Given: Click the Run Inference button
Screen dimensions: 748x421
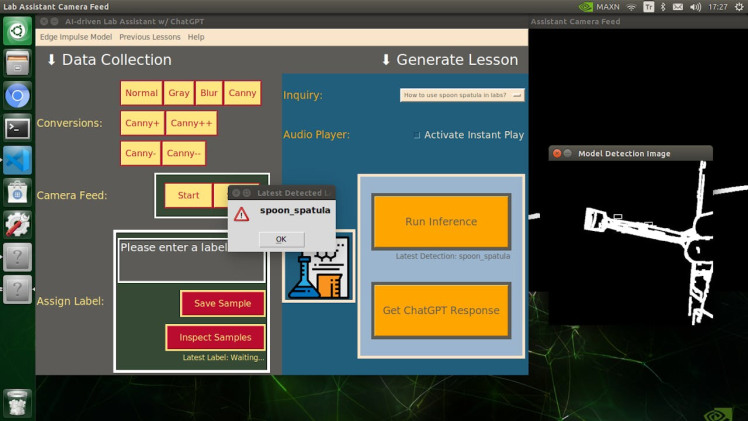Looking at the screenshot, I should 441,222.
